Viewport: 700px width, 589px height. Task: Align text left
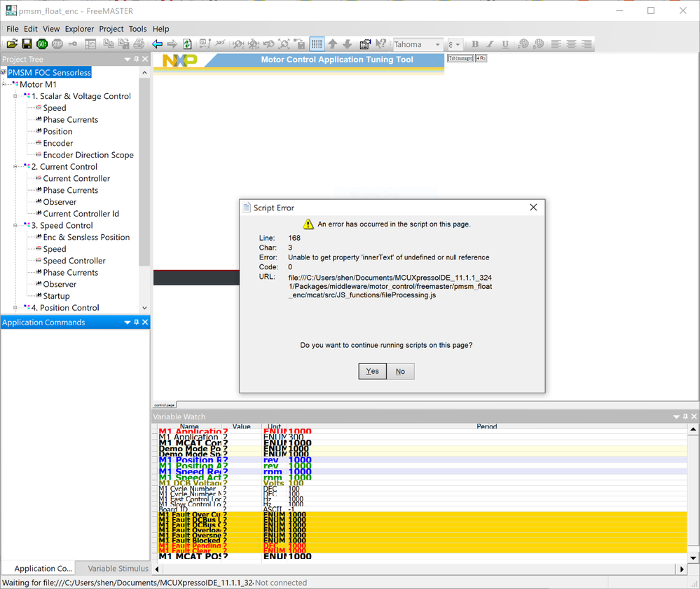pos(556,43)
